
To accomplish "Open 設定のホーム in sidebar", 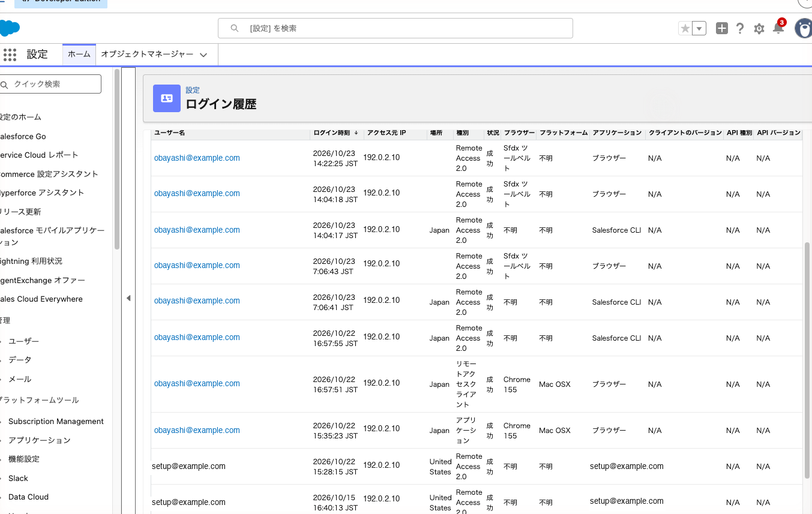I will tap(20, 117).
